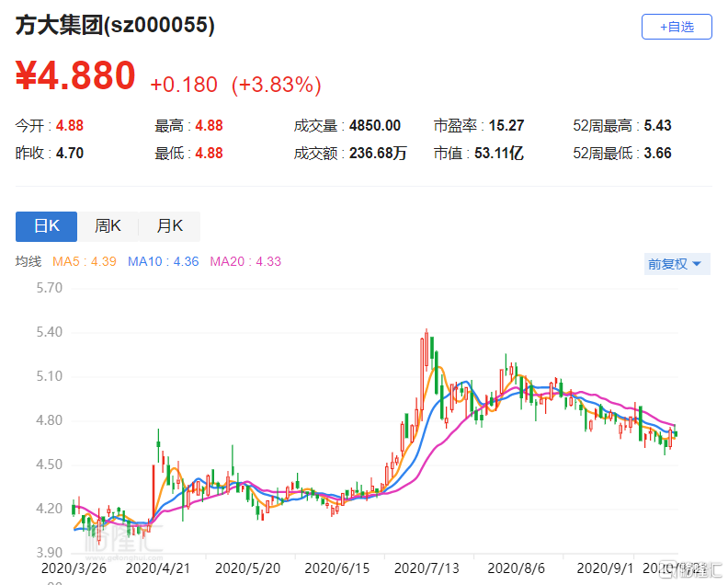The image size is (728, 585).
Task: Click the 均线 label
Action: click(28, 261)
